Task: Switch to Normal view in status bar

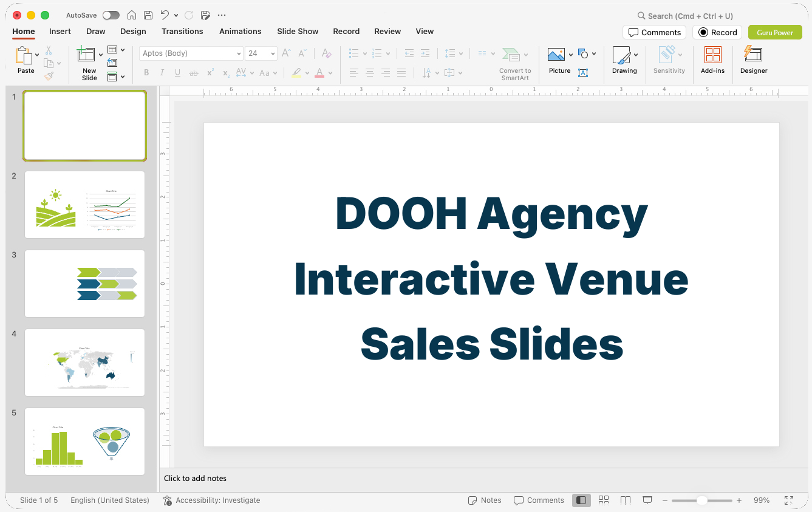Action: [x=581, y=500]
